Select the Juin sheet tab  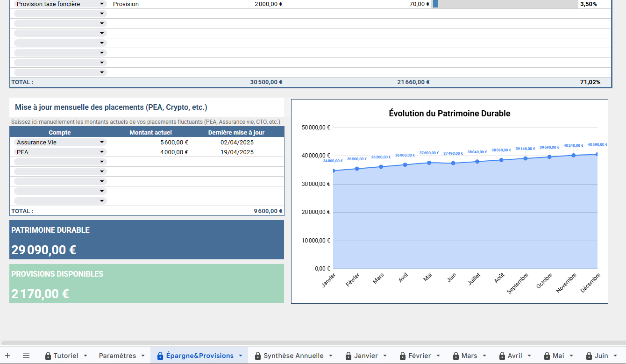pos(601,356)
